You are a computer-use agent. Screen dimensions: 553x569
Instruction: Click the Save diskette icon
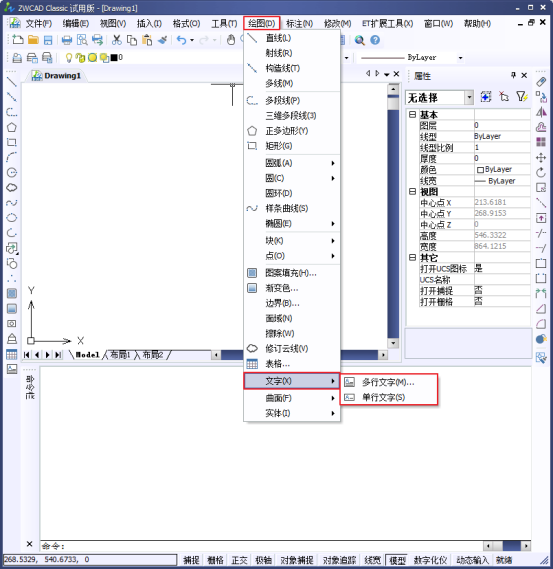coord(48,40)
